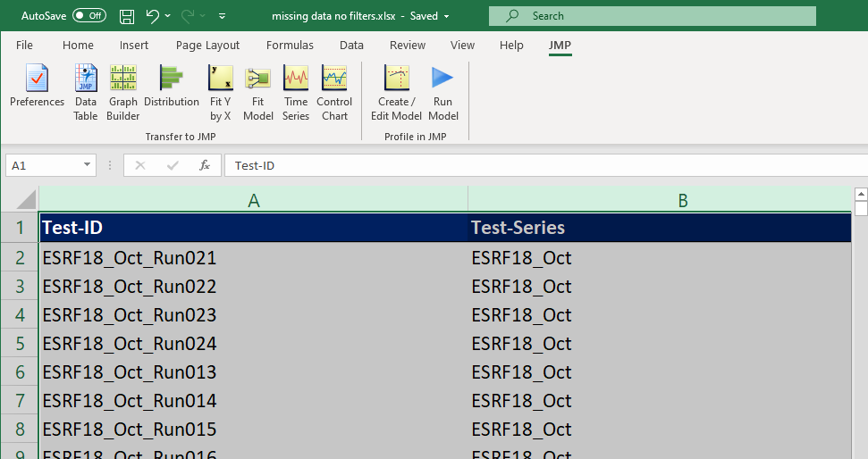Click the Search box in title bar
Image resolution: width=868 pixels, height=459 pixels.
[653, 16]
